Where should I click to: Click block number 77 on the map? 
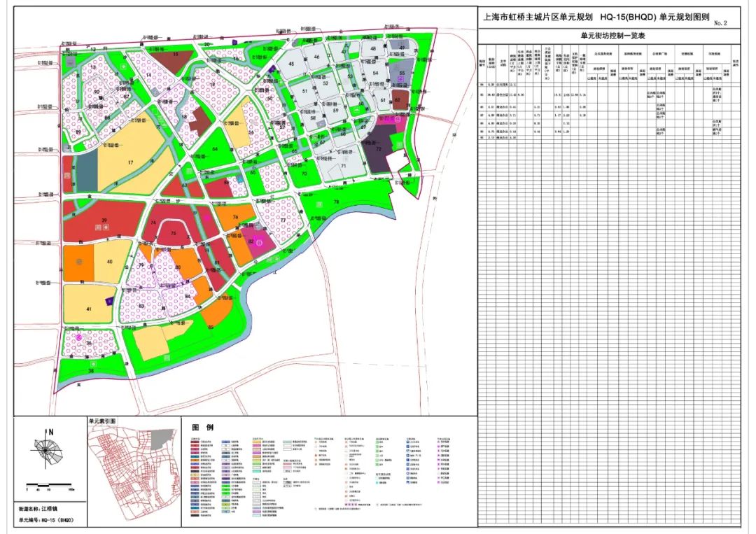(283, 220)
